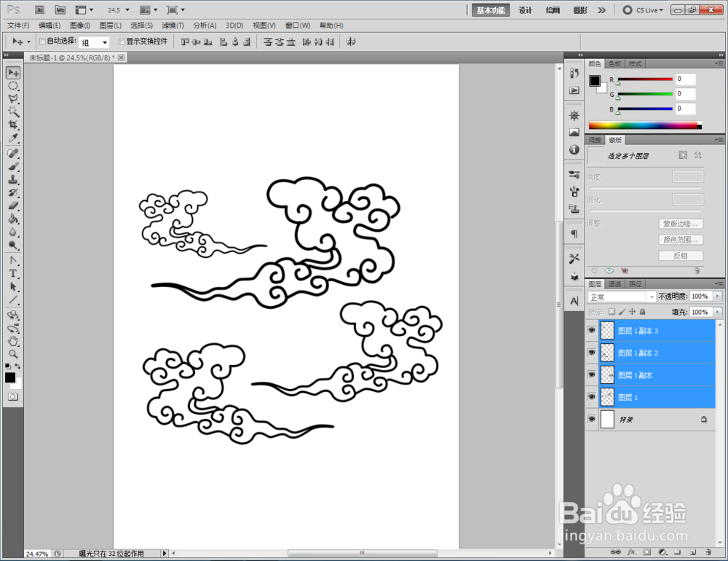Click the foreground color swatch in toolbox
Viewport: 728px width, 561px height.
pos(10,377)
